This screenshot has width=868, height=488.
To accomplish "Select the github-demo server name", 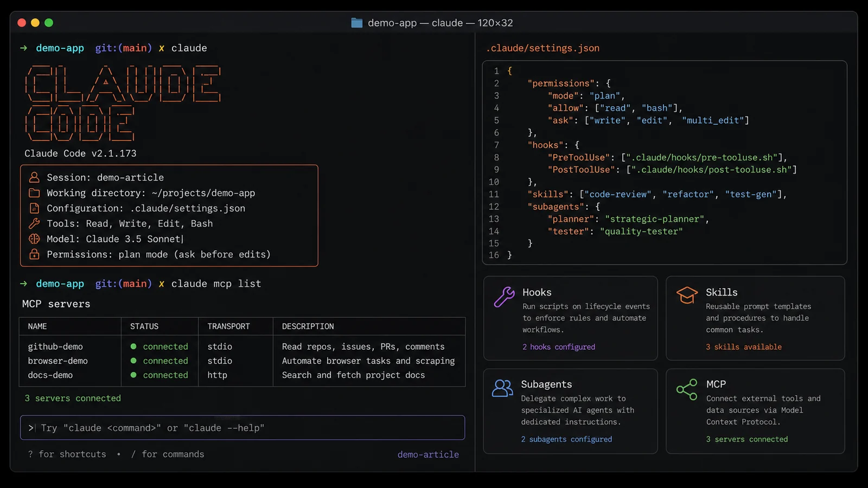I will 55,346.
